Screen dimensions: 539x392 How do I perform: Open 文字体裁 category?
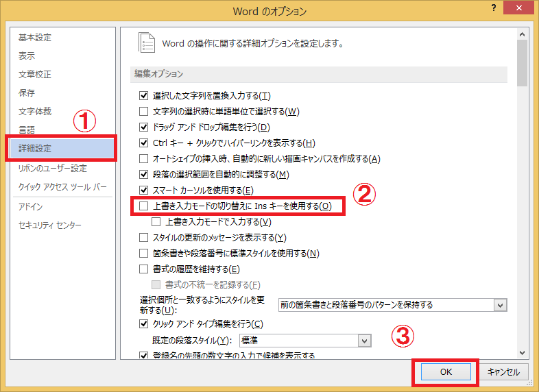(35, 111)
